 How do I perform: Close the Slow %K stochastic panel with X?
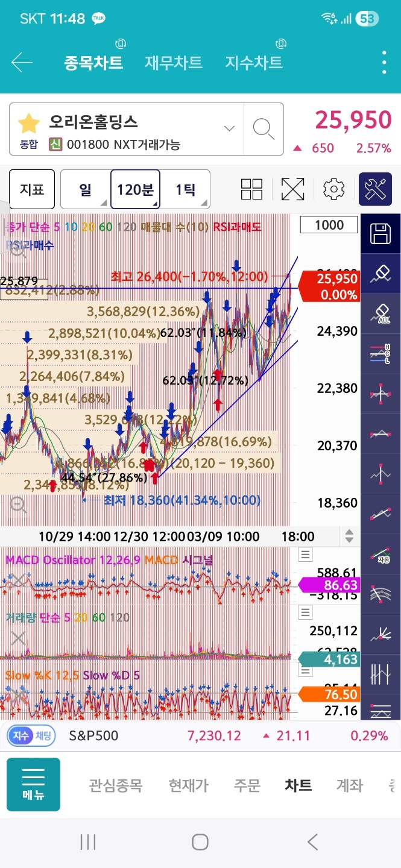[x=18, y=696]
